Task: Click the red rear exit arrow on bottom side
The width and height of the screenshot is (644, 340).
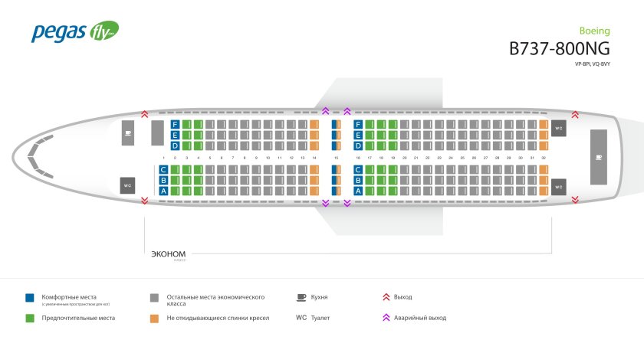Action: pyautogui.click(x=575, y=199)
